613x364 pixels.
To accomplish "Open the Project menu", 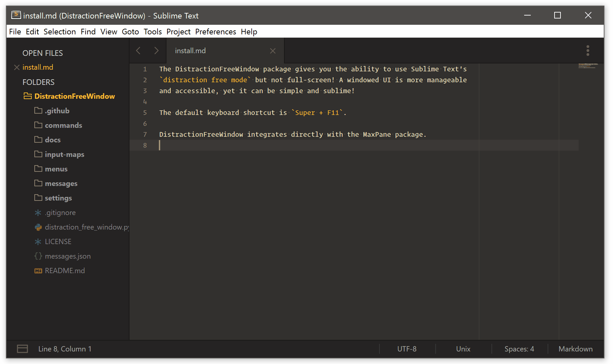I will (178, 32).
